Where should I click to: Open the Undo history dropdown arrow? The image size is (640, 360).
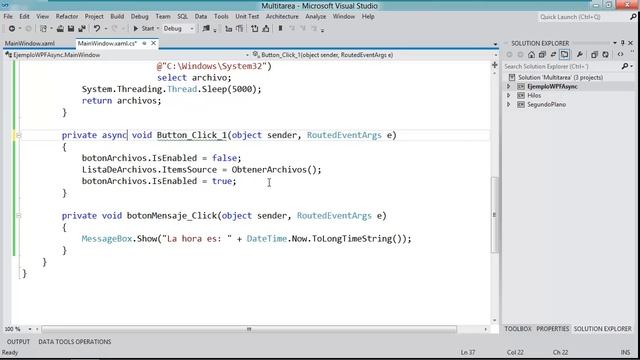point(106,29)
